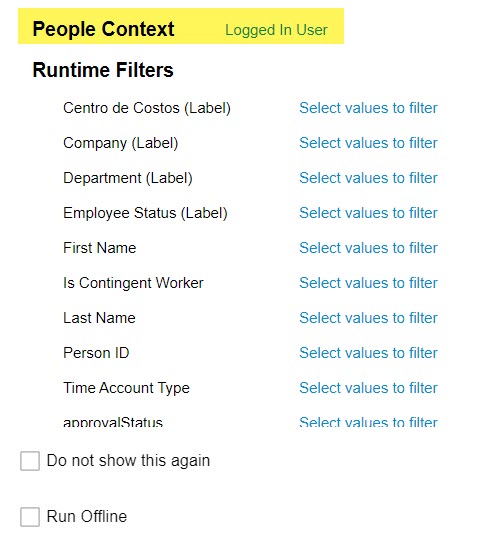Click the Run Offline label text
The width and height of the screenshot is (486, 536).
[x=87, y=517]
